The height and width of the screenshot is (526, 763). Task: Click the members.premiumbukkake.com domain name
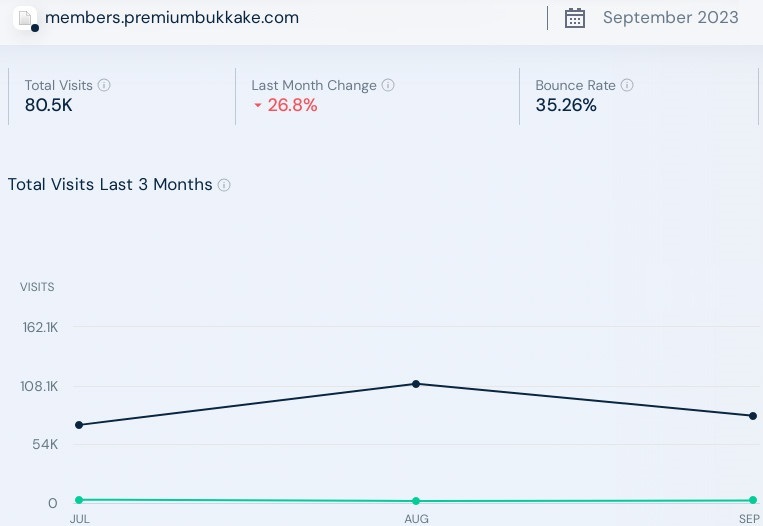[x=172, y=18]
